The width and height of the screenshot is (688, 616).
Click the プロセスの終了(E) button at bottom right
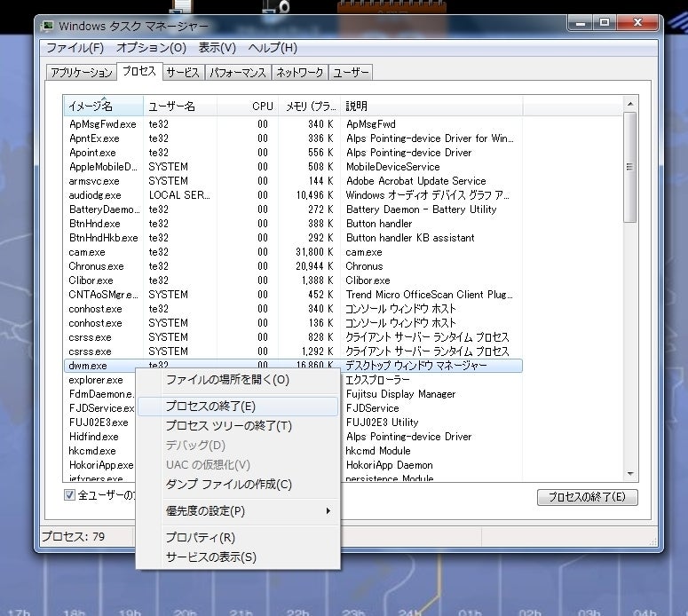587,497
